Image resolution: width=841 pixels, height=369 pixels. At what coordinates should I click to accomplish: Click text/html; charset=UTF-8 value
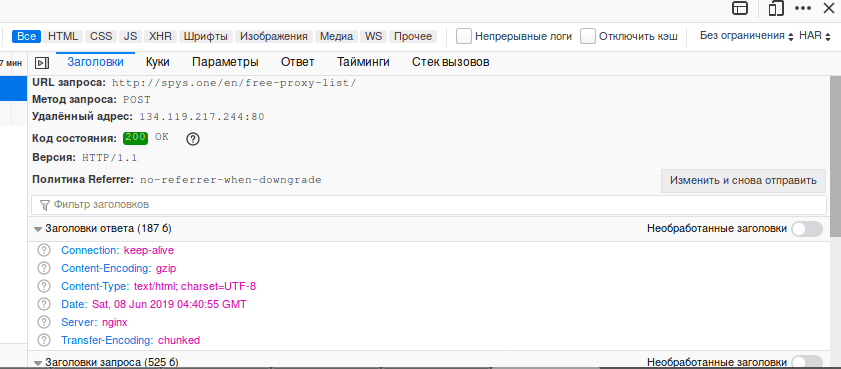(x=195, y=286)
